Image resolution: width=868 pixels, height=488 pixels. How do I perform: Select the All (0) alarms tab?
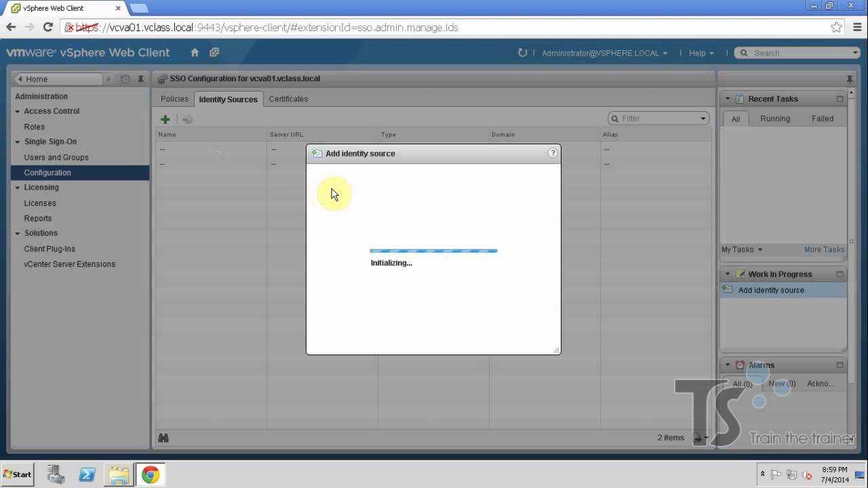742,384
